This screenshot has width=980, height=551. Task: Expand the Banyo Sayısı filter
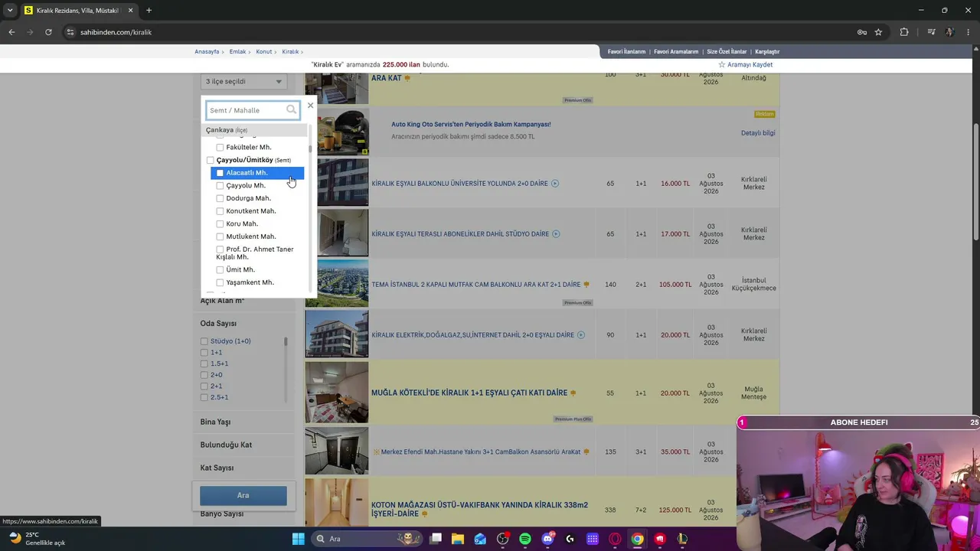222,514
